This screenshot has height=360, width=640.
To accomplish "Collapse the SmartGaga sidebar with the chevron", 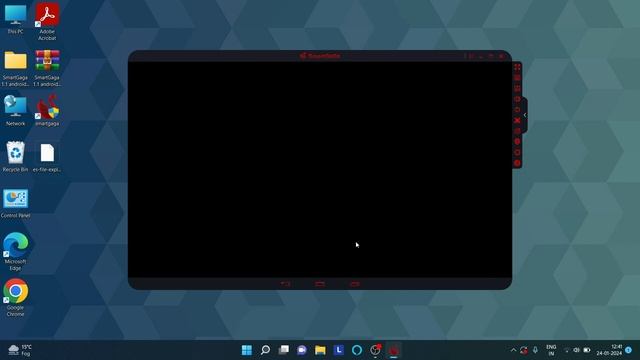I will pos(525,115).
